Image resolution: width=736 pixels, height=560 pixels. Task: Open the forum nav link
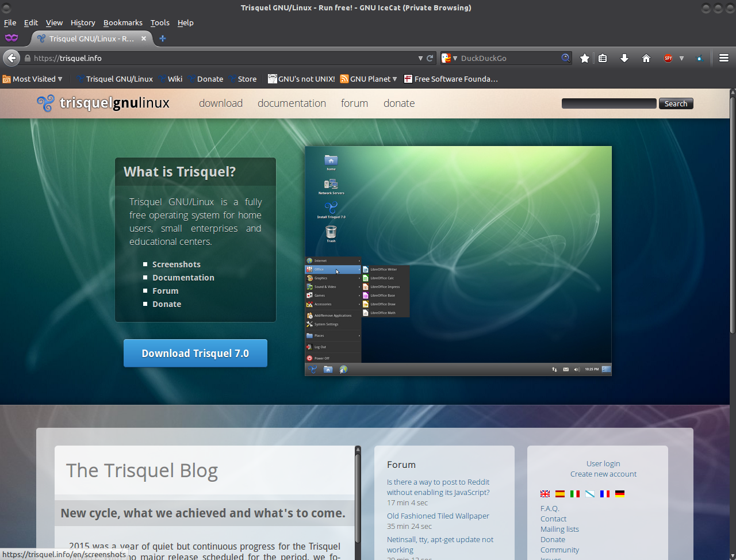pyautogui.click(x=354, y=103)
